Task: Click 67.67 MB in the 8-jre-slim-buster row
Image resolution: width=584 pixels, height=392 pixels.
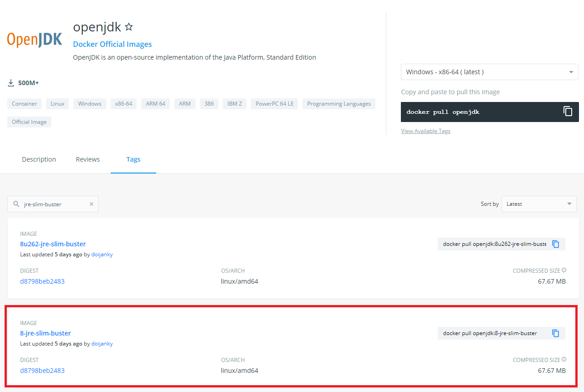Action: tap(552, 371)
